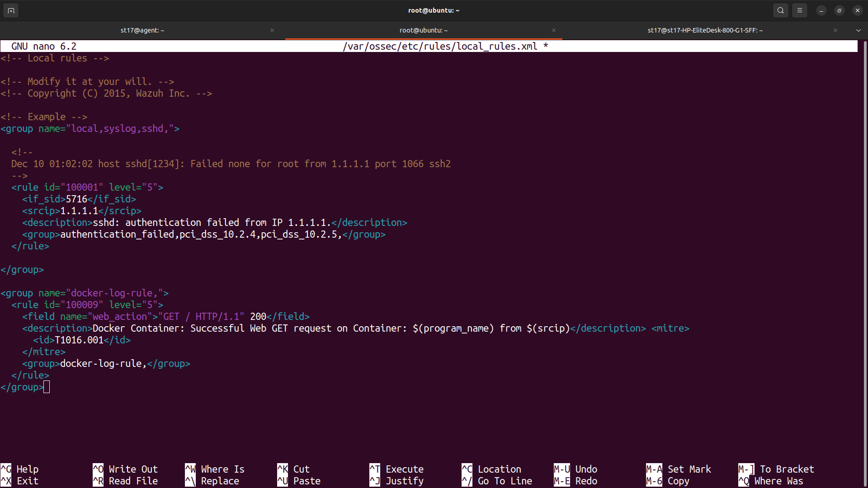Click the mitre id T1016.001 line

pos(82,340)
